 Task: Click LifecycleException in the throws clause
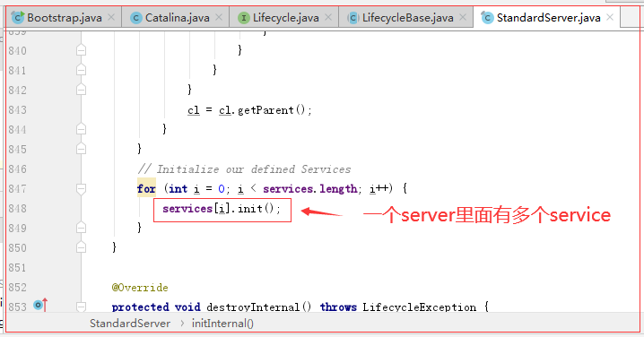(419, 307)
